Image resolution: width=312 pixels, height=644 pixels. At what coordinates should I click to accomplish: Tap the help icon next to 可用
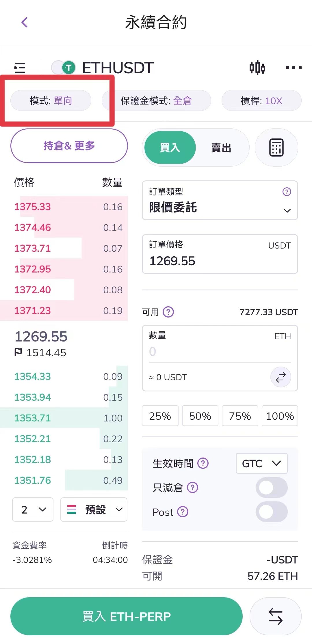coord(168,312)
